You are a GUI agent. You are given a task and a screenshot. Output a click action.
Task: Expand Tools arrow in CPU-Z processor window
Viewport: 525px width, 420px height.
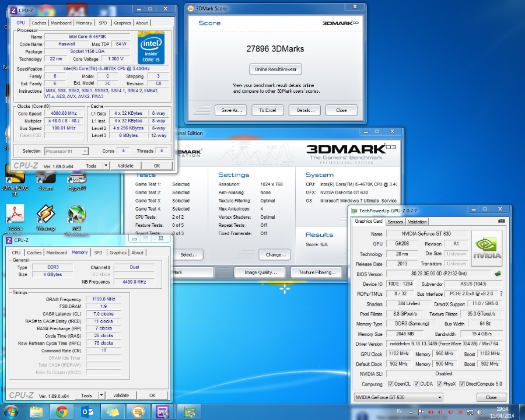pyautogui.click(x=106, y=166)
